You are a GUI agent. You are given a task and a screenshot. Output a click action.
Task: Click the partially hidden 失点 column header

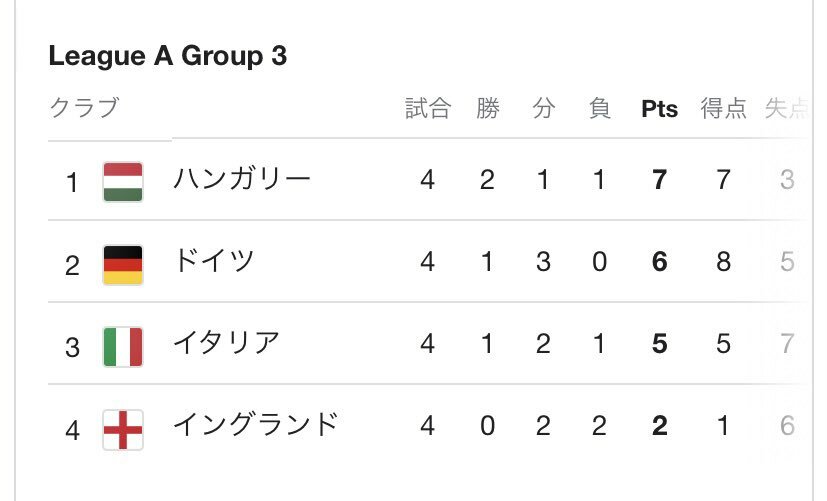point(784,109)
